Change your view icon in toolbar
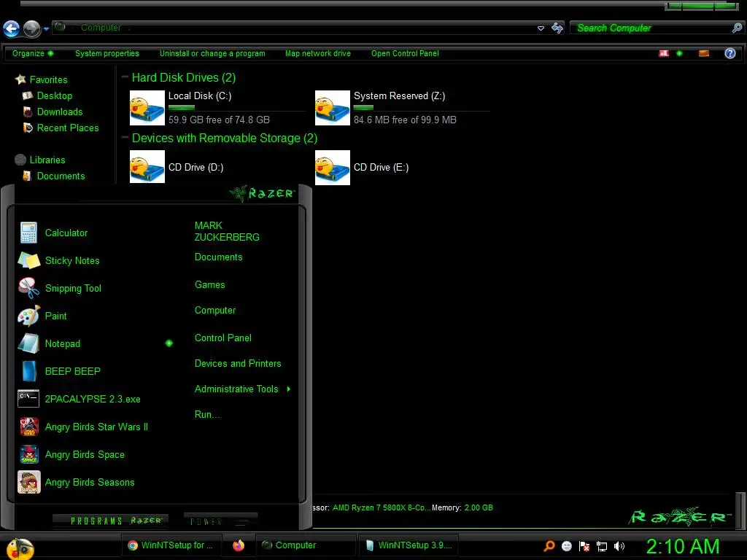The width and height of the screenshot is (747, 560). [664, 53]
